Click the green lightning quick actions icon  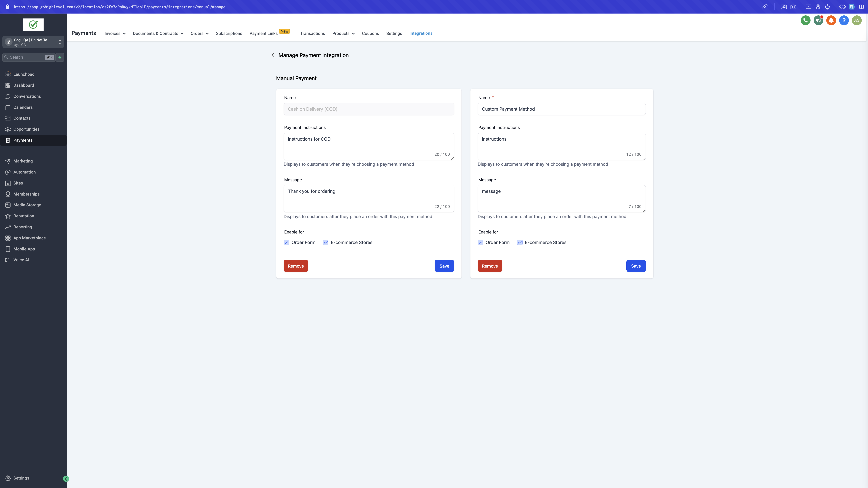60,57
